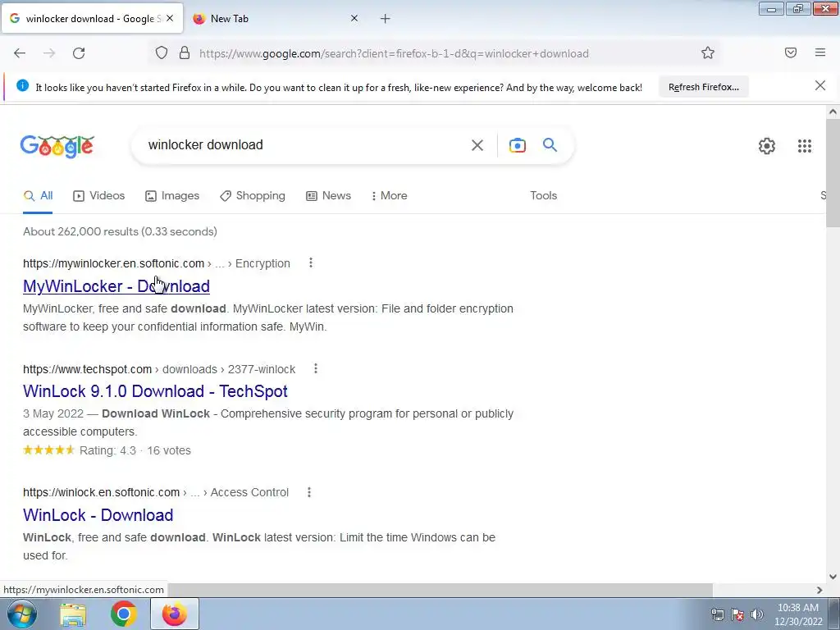
Task: Click horizontal scrollbar right arrow
Action: point(819,590)
